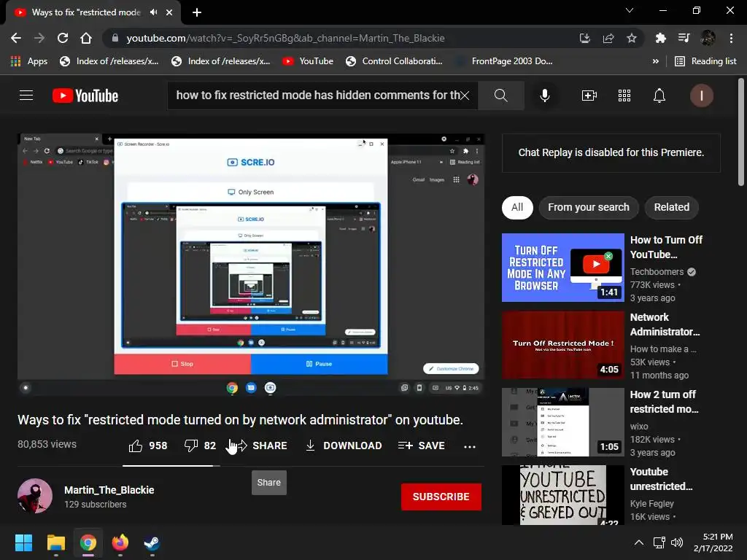Click the browser address bar URL
Screen dimensions: 747x560
click(x=285, y=38)
